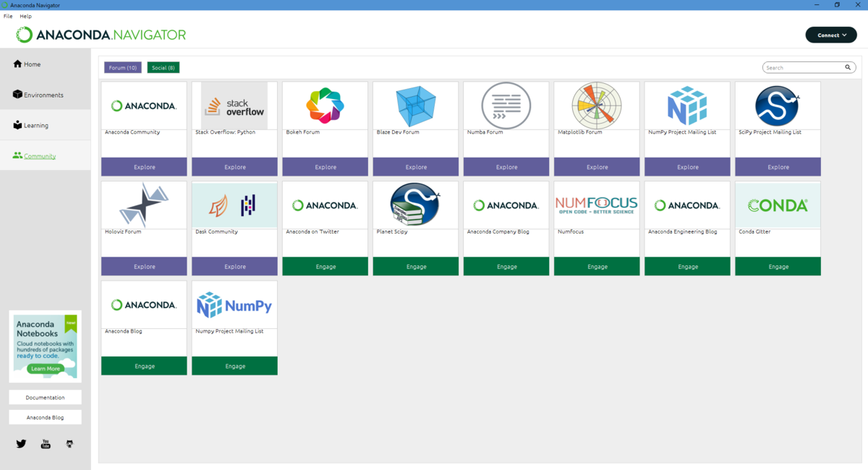Click Engage under Numpy Project Mailing List
Screen dimensions: 868x470
pos(234,366)
